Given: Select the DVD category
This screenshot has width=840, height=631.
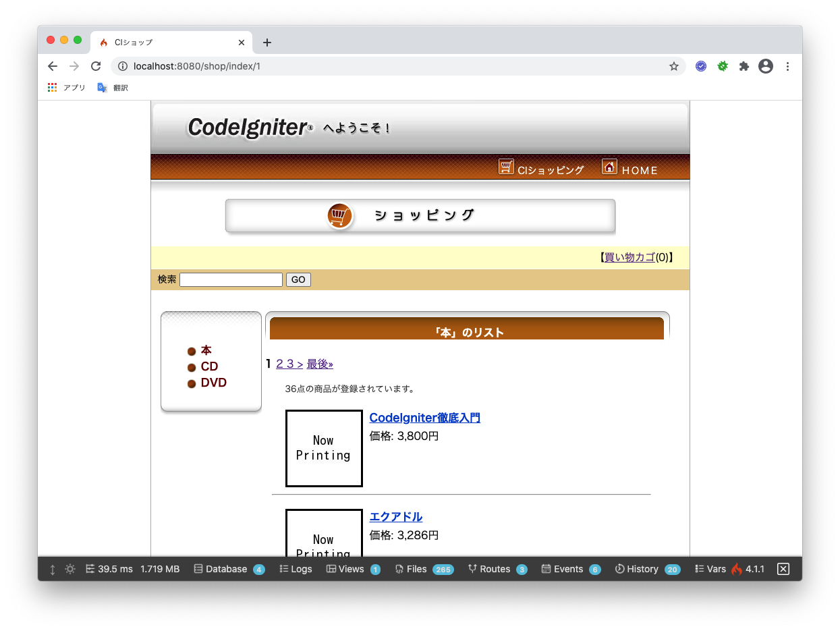Looking at the screenshot, I should point(213,383).
